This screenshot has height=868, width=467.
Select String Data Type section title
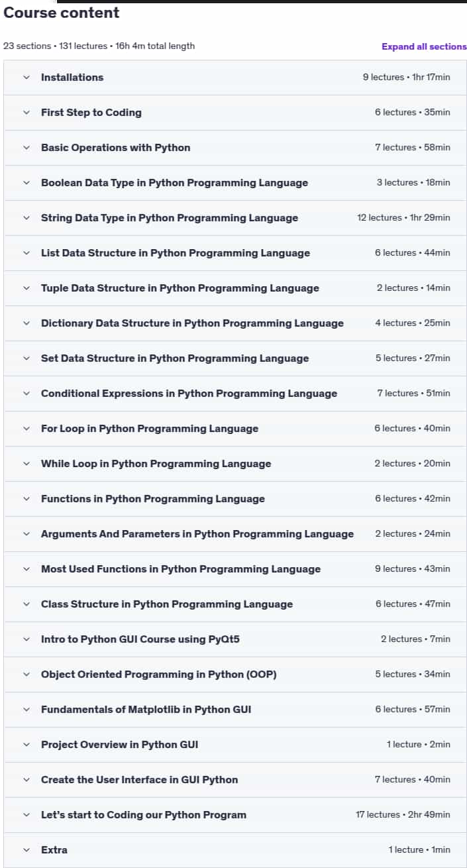click(x=170, y=218)
